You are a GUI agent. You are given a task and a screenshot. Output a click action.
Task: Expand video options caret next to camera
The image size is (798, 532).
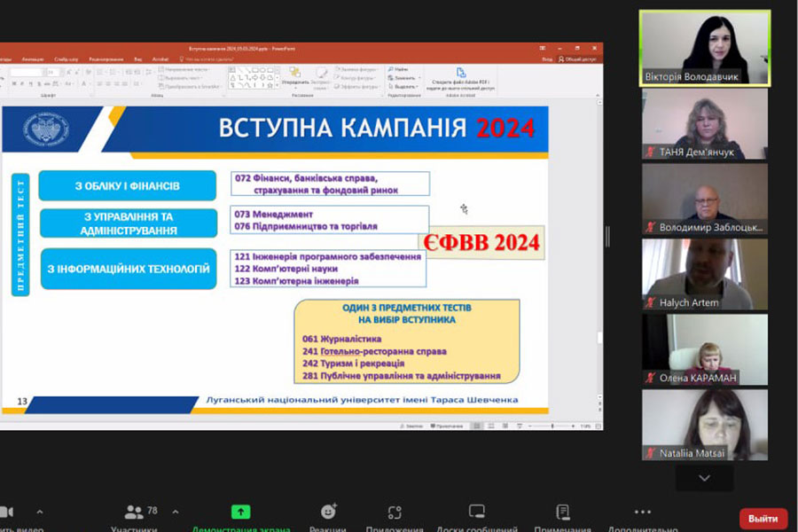click(x=40, y=512)
